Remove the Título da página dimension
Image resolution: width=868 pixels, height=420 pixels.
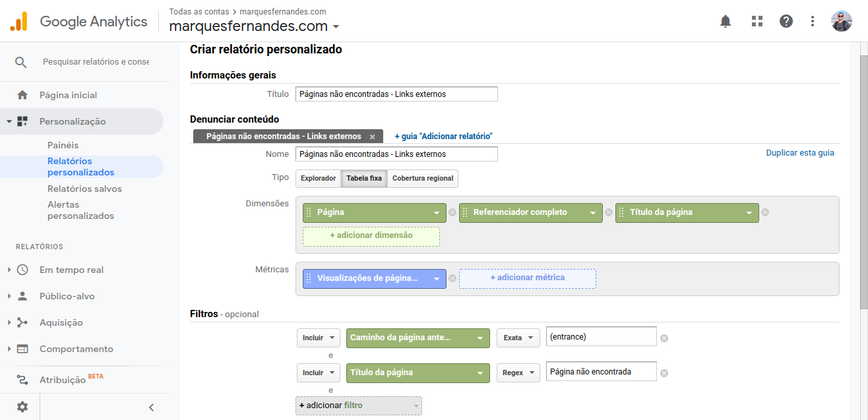(765, 212)
